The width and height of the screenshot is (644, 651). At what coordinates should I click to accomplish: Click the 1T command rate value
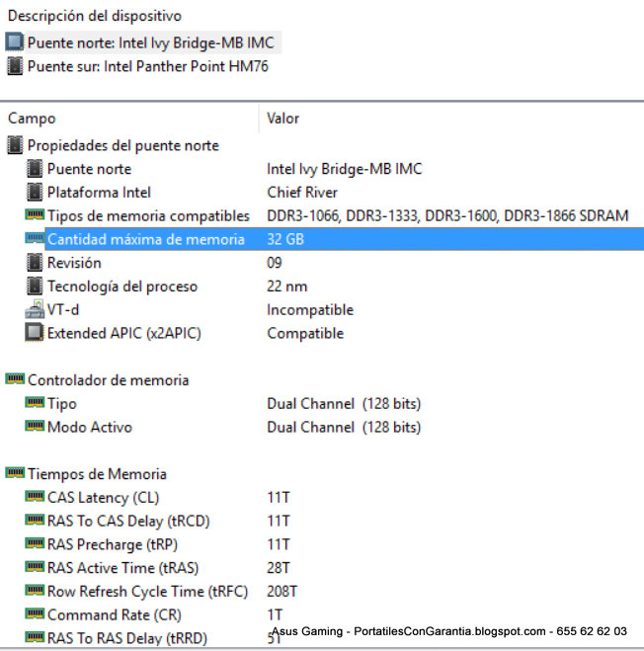click(275, 614)
